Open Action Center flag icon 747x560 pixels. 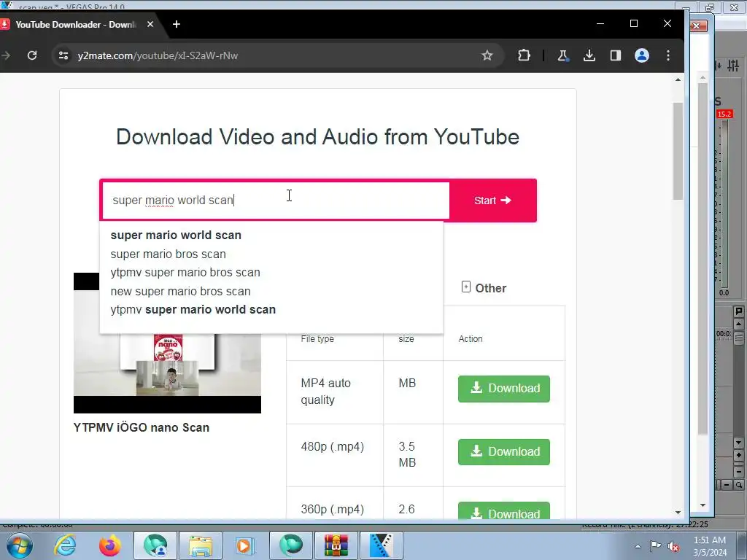[x=656, y=545]
